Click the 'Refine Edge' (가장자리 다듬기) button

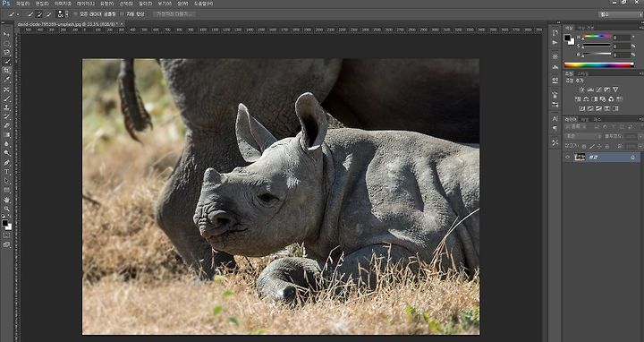pos(174,14)
